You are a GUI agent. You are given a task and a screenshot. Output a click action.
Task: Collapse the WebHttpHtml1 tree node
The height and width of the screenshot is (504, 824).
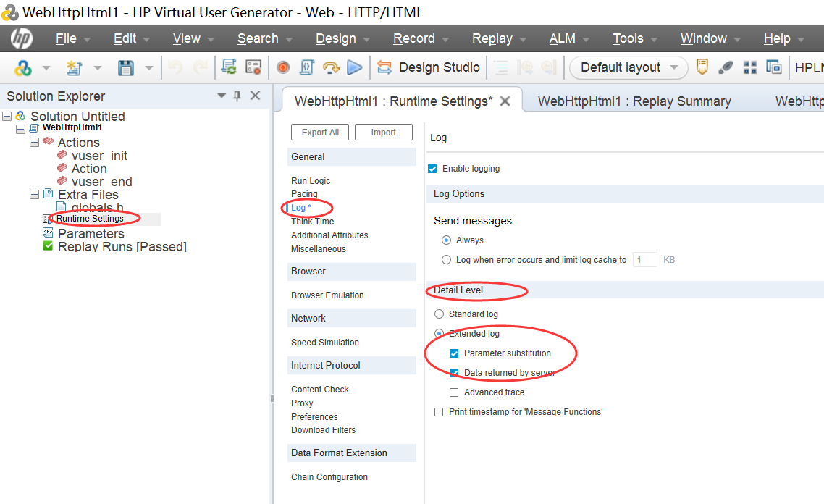coord(20,129)
